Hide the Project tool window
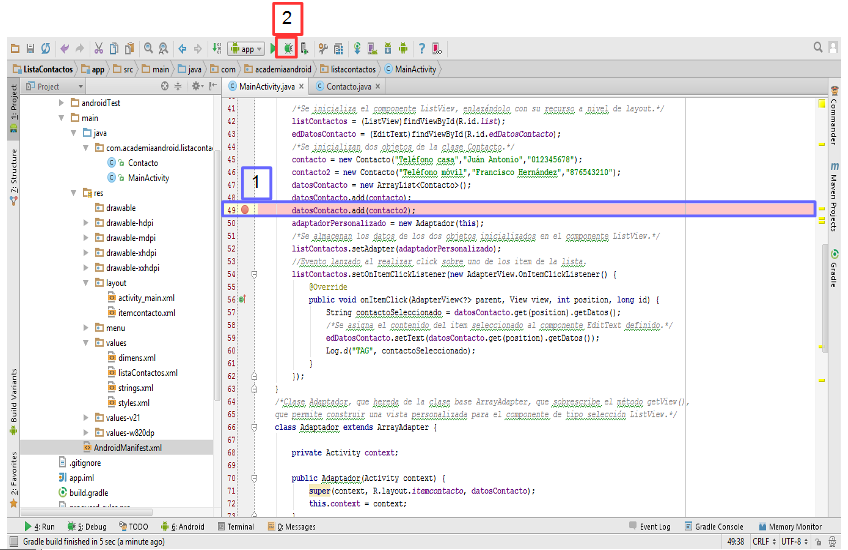 pos(213,87)
